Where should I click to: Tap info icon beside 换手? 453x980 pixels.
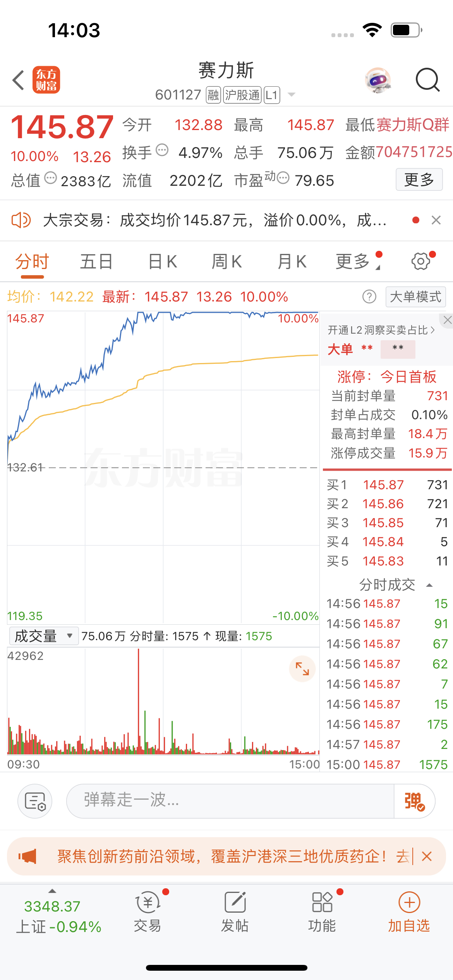[162, 150]
